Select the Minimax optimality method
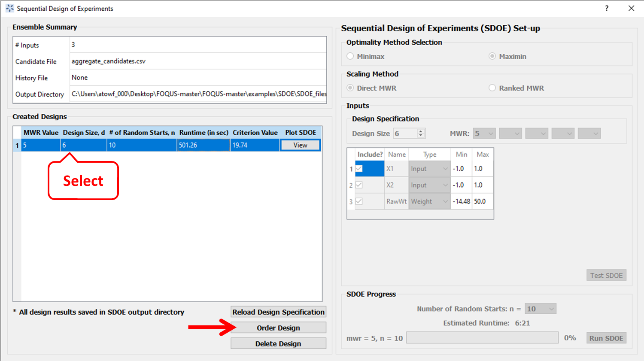 coord(350,56)
